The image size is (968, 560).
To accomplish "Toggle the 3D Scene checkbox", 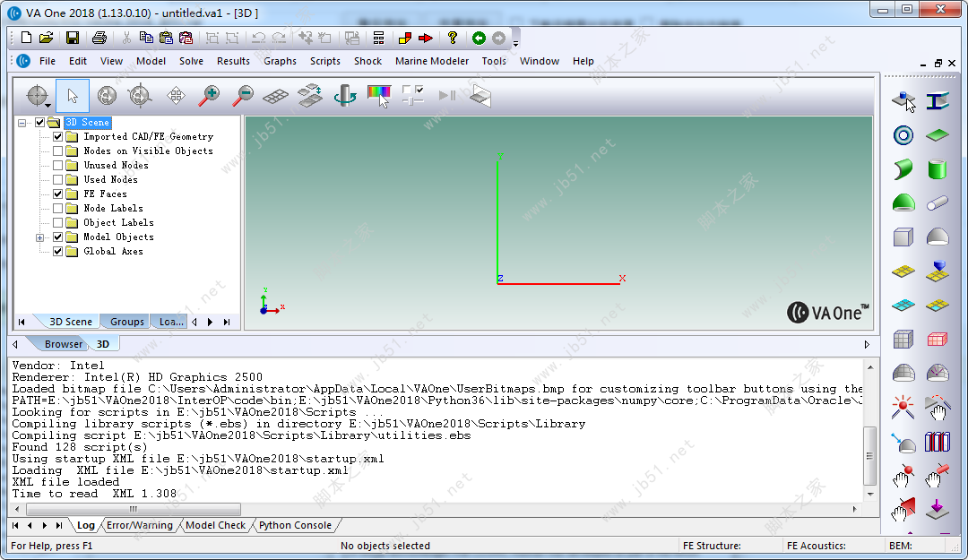I will [40, 122].
